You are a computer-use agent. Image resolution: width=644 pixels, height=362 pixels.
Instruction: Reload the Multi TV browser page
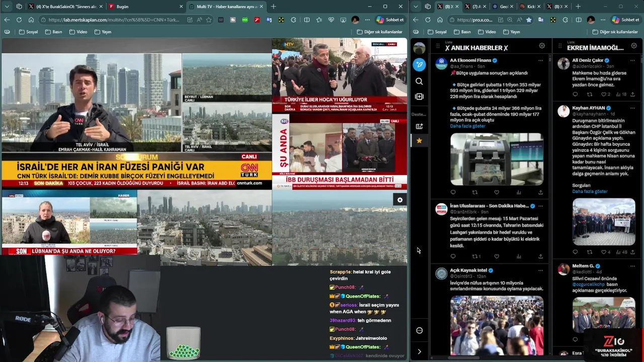coord(19,20)
